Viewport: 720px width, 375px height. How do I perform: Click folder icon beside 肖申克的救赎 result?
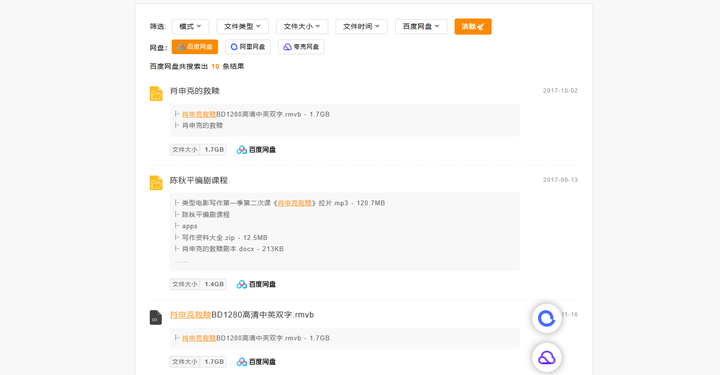click(156, 93)
